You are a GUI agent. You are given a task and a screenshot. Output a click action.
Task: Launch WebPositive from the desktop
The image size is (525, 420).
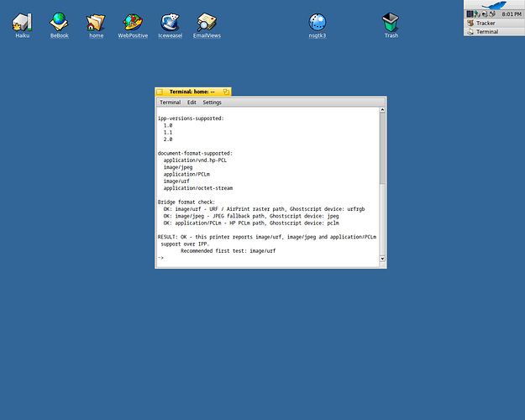pyautogui.click(x=133, y=25)
